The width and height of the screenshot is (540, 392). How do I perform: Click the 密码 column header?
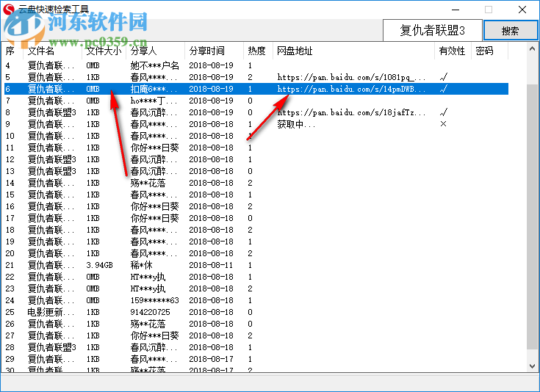tap(489, 51)
